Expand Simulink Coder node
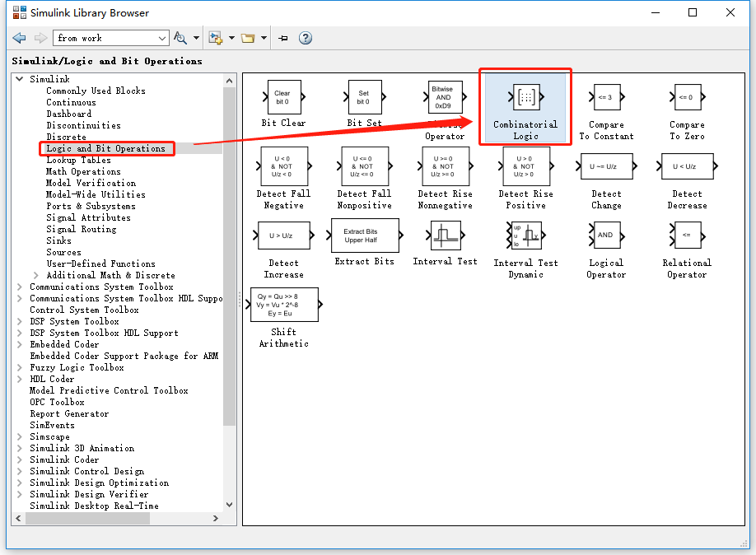756x555 pixels. point(19,459)
